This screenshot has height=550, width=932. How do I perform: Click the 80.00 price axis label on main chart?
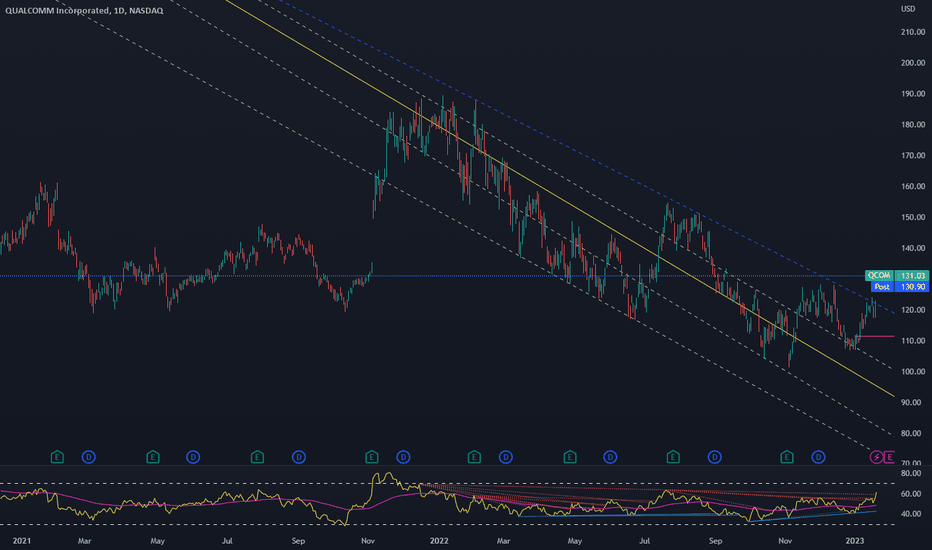click(912, 433)
